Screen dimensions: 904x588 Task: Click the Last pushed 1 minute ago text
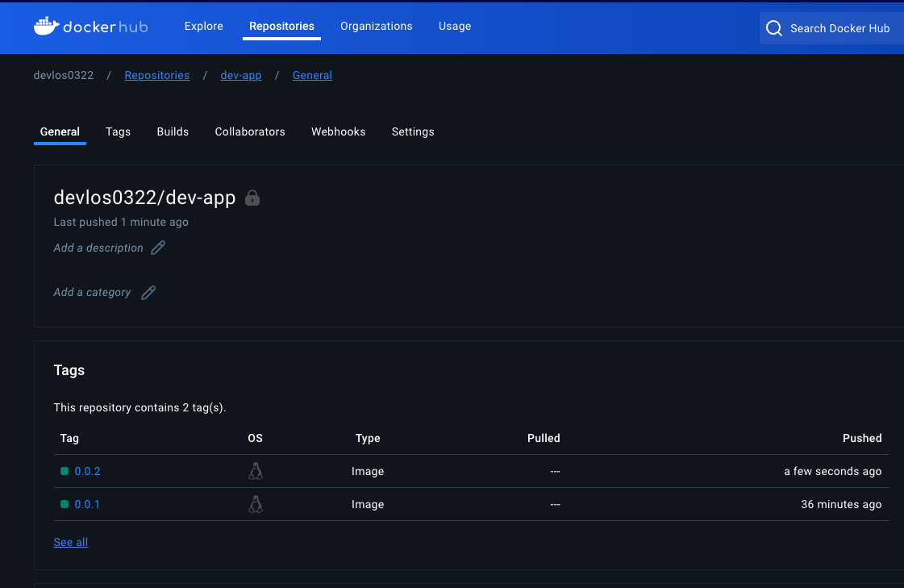[x=121, y=222]
